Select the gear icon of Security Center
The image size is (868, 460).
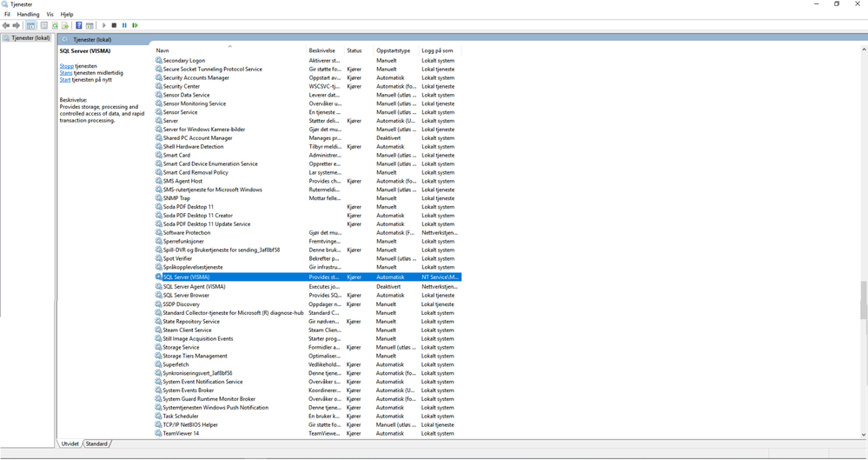tap(159, 86)
